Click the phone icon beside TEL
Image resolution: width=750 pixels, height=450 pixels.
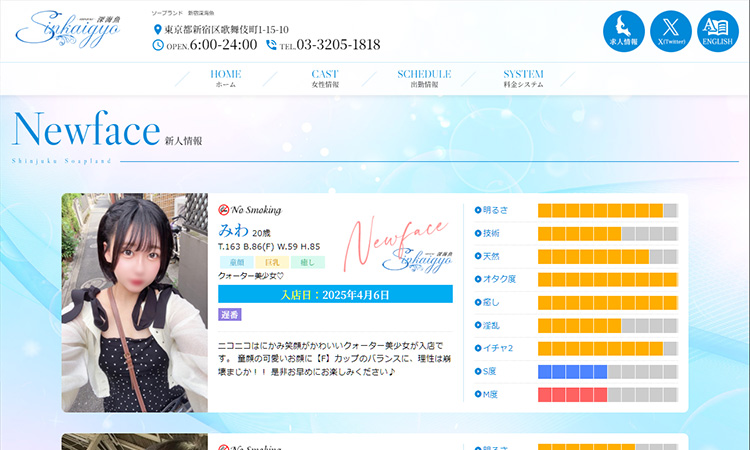tap(271, 45)
